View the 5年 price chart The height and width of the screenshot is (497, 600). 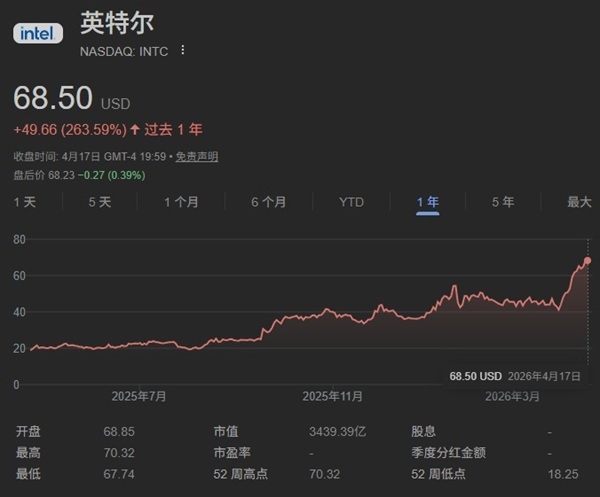click(503, 202)
